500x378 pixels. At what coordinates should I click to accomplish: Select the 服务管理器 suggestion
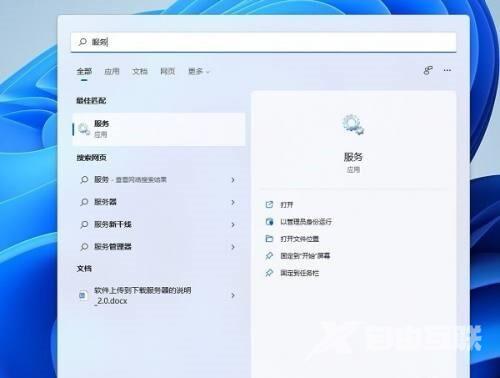pyautogui.click(x=159, y=247)
